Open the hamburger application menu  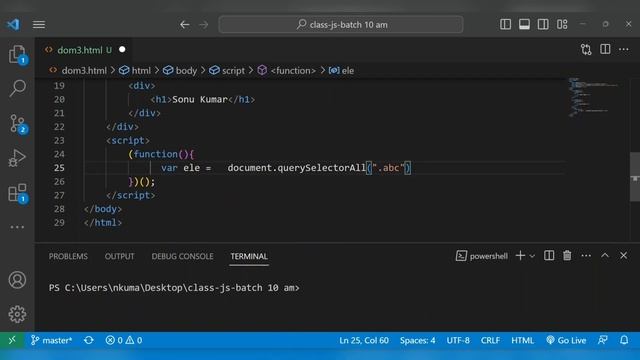point(39,24)
